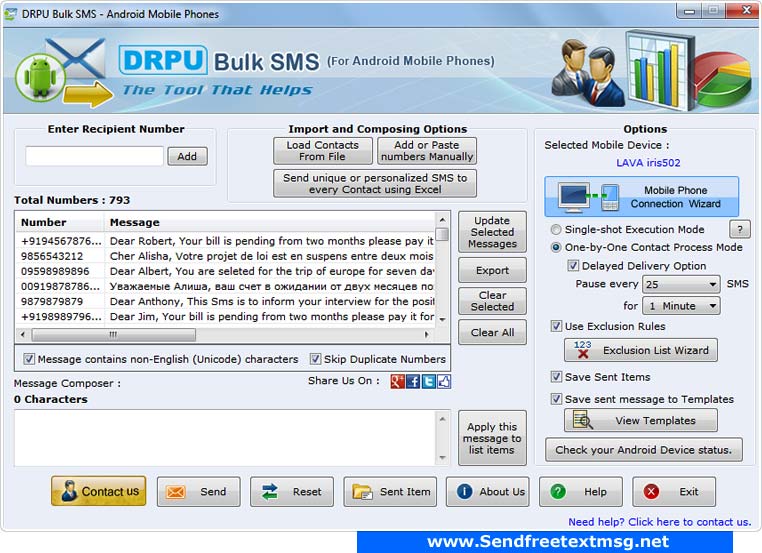Select the Dear Jim message row
Screen dimensions: 762x553
tap(226, 316)
